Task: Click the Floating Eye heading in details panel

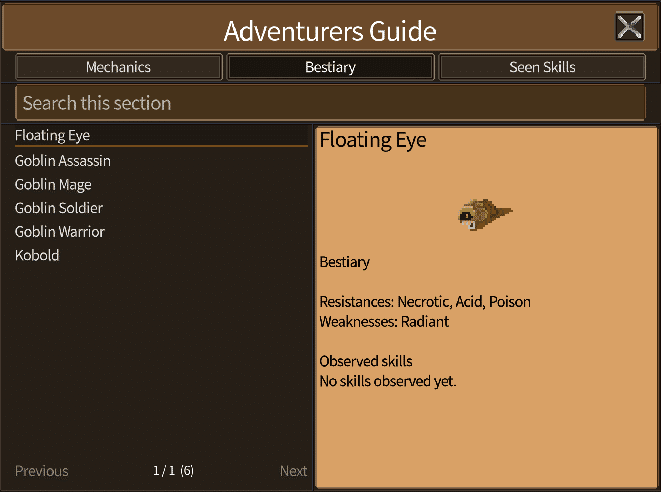Action: click(373, 140)
